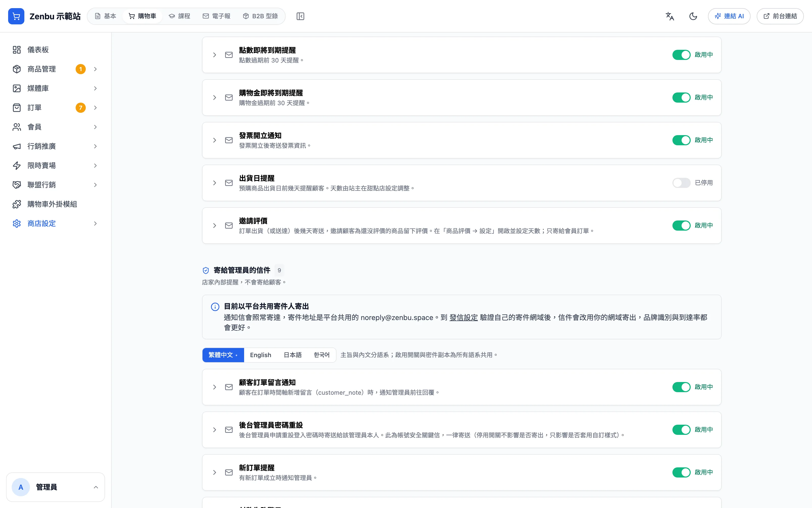This screenshot has width=812, height=508.
Task: Switch to the 基本 top tab
Action: [x=105, y=16]
